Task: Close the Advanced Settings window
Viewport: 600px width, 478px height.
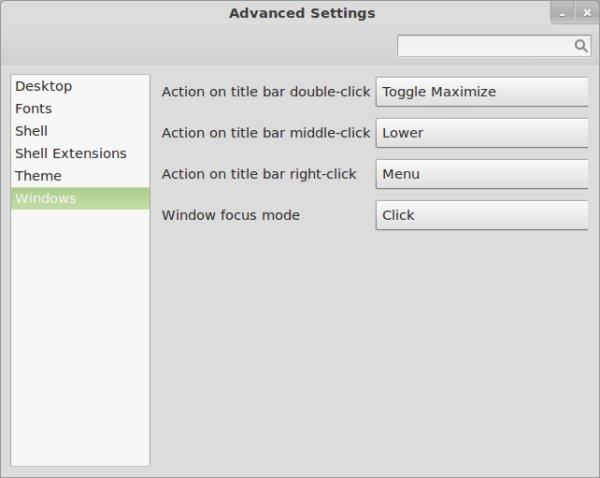Action: (589, 12)
